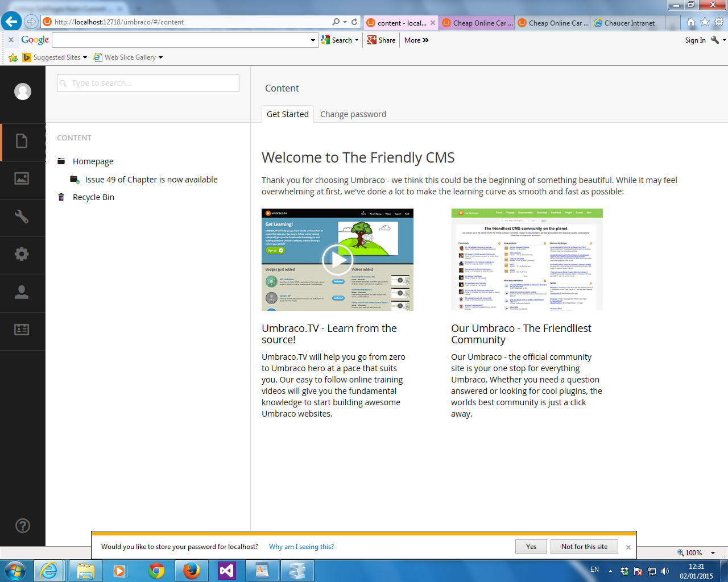
Task: Click Sign In on the Google toolbar
Action: [695, 40]
